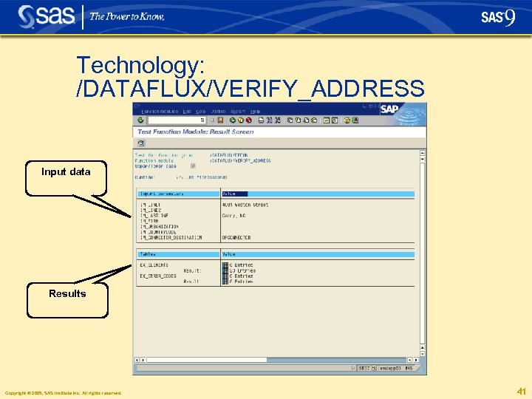Open EX_ERROR_CODES table entries icon
The height and width of the screenshot is (399, 532).
(x=225, y=276)
